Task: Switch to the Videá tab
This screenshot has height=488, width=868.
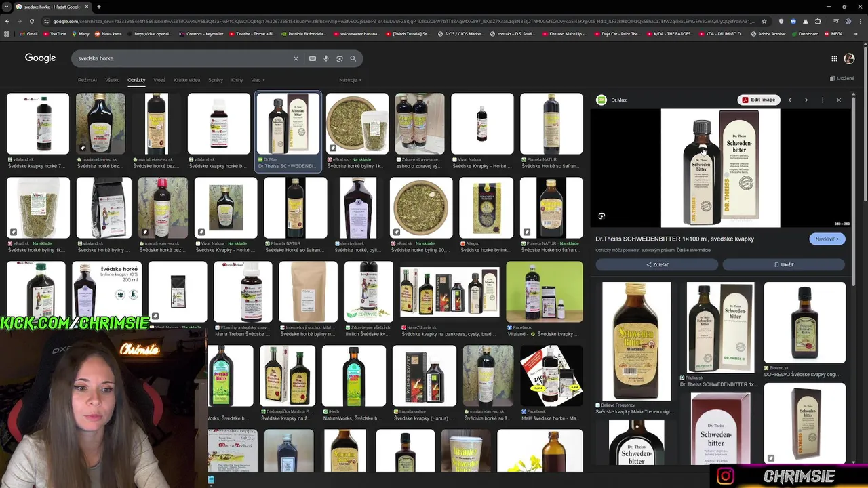Action: tap(159, 80)
